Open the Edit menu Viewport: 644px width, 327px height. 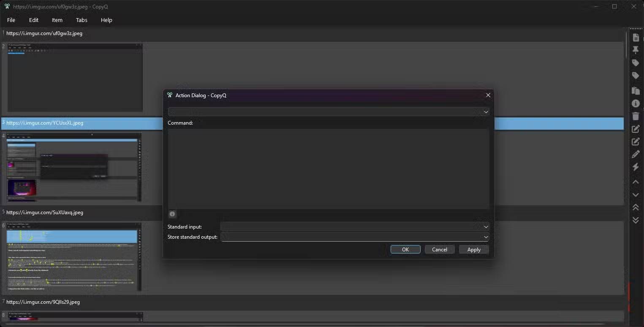(34, 20)
